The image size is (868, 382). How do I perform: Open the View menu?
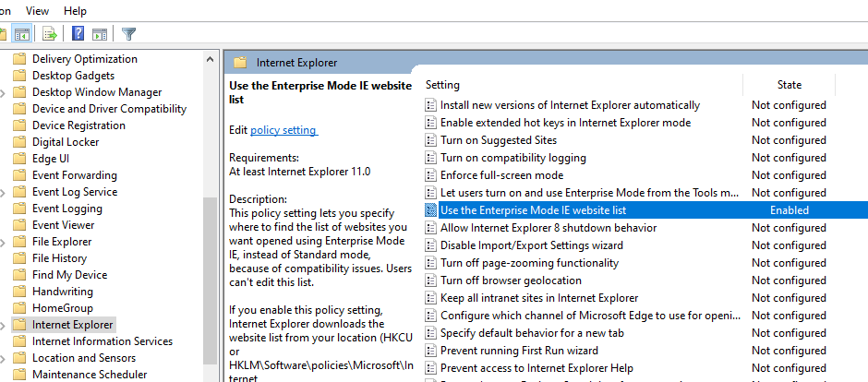click(37, 10)
